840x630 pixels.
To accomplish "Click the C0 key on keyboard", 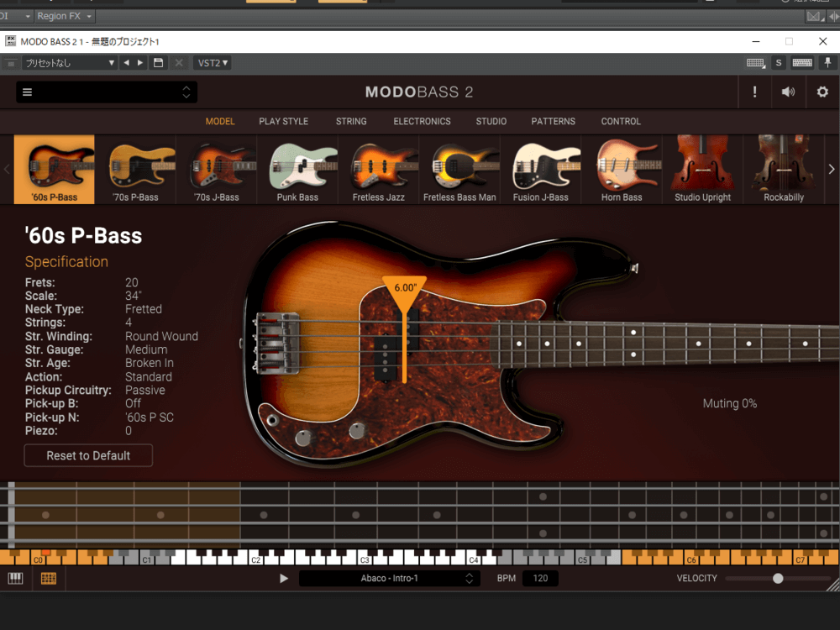I will 38,559.
